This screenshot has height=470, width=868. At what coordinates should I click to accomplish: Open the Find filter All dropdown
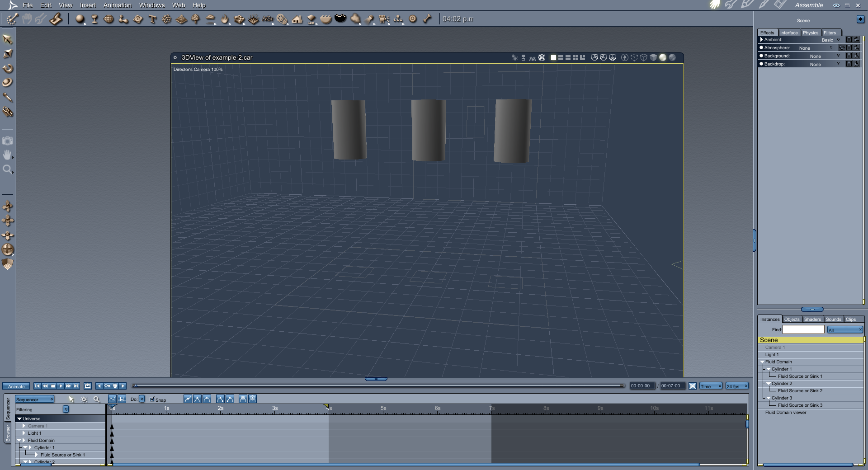coord(845,330)
